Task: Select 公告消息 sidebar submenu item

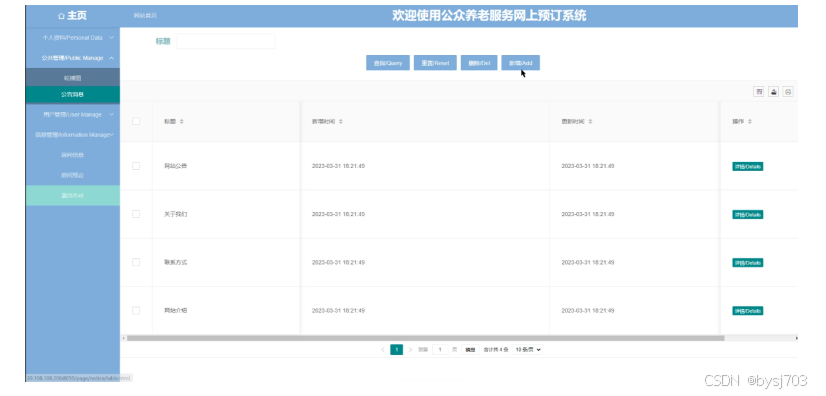Action: 73,95
